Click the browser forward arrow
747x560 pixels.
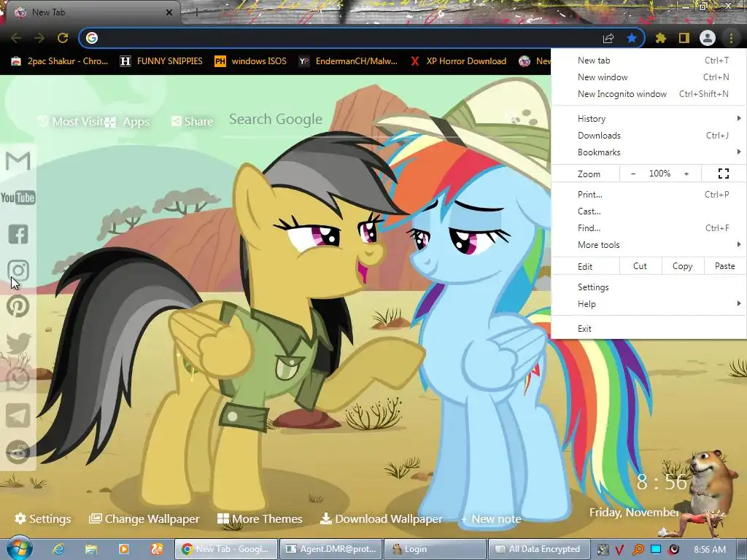coord(39,38)
